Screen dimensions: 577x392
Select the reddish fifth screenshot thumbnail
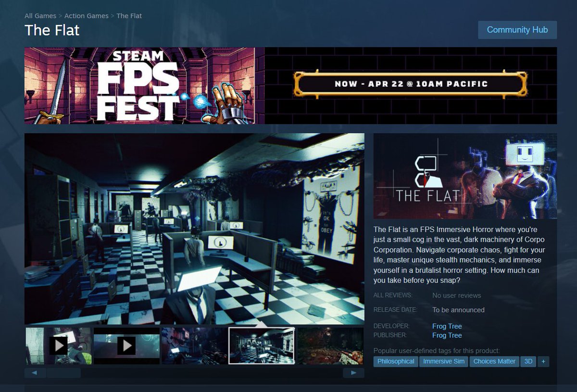(x=330, y=346)
